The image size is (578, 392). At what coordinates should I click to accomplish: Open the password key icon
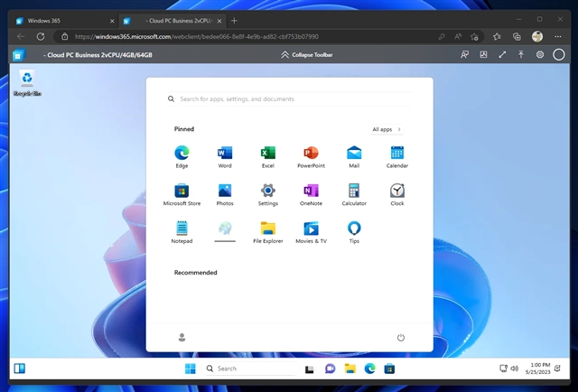point(442,36)
